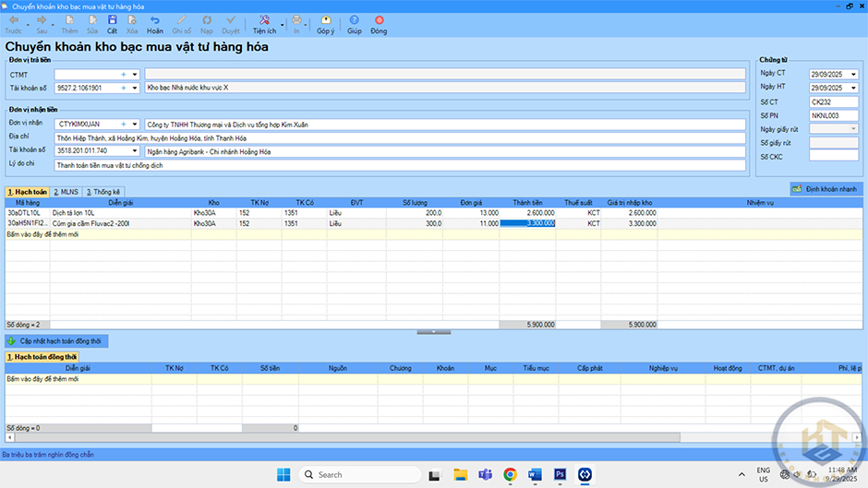The height and width of the screenshot is (488, 868).
Task: Switch to the Thống kê tab
Action: (x=103, y=192)
